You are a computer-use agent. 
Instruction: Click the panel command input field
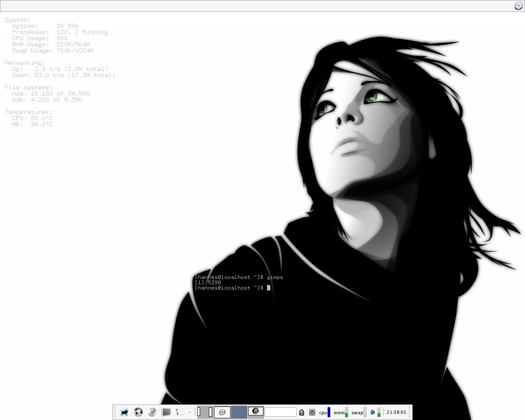coord(281,412)
